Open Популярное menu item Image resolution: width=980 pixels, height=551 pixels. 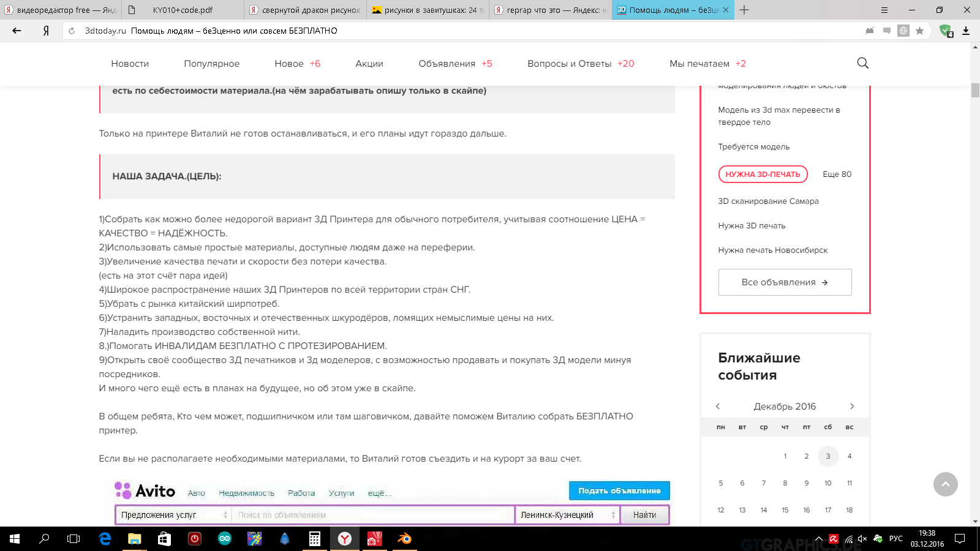tap(212, 64)
